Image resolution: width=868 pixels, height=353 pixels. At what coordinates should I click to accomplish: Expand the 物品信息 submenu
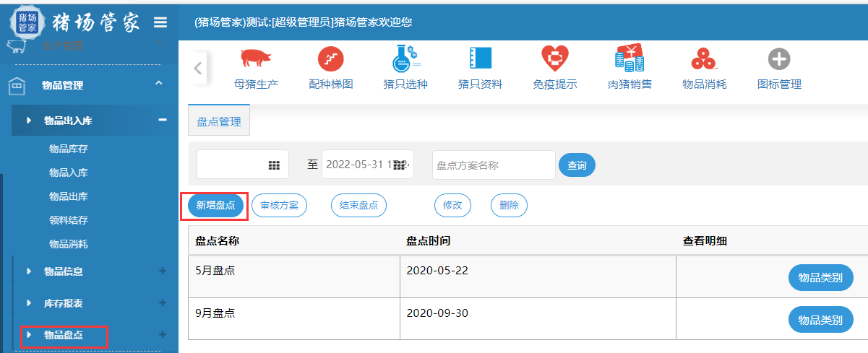click(163, 271)
